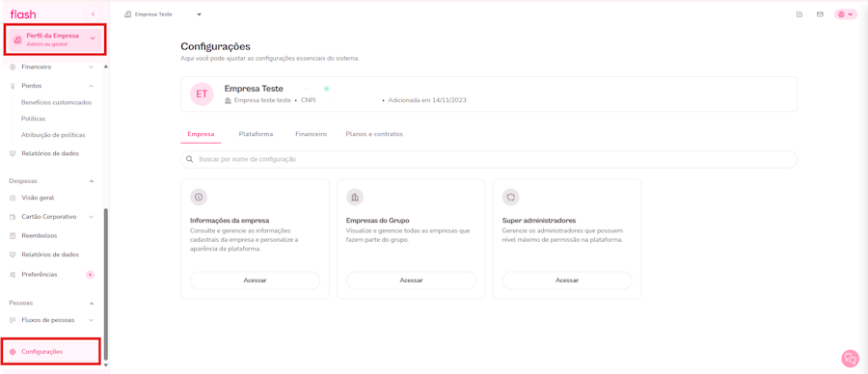868x374 pixels.
Task: Expand the Fluxos de pessoas chevron
Action: pos(92,320)
